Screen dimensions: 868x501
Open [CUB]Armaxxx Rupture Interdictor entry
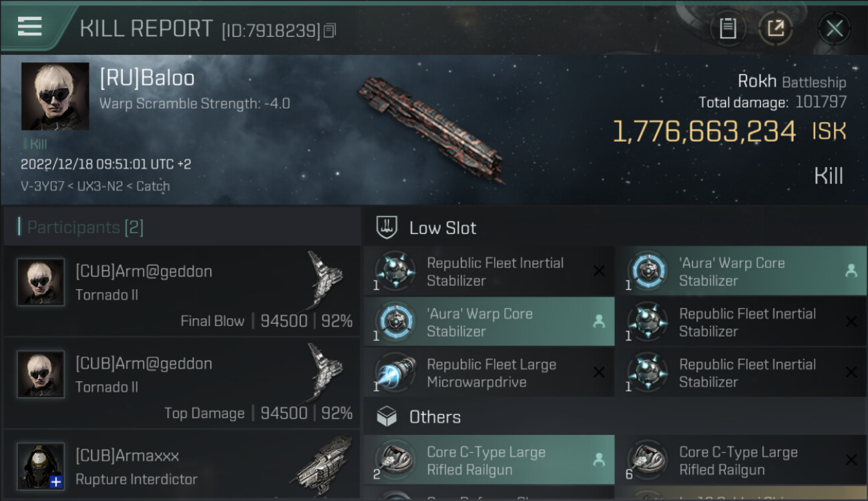[182, 467]
